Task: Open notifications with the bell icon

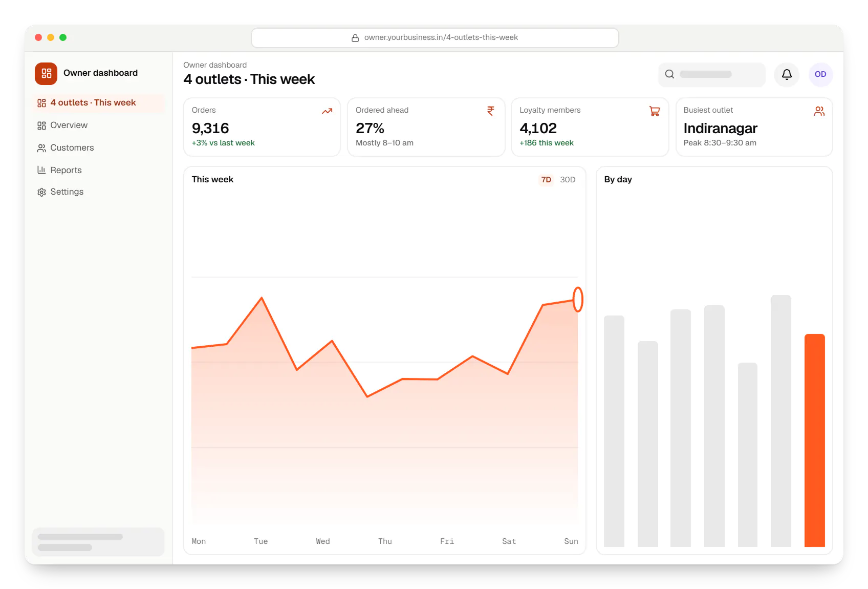Action: pyautogui.click(x=787, y=74)
